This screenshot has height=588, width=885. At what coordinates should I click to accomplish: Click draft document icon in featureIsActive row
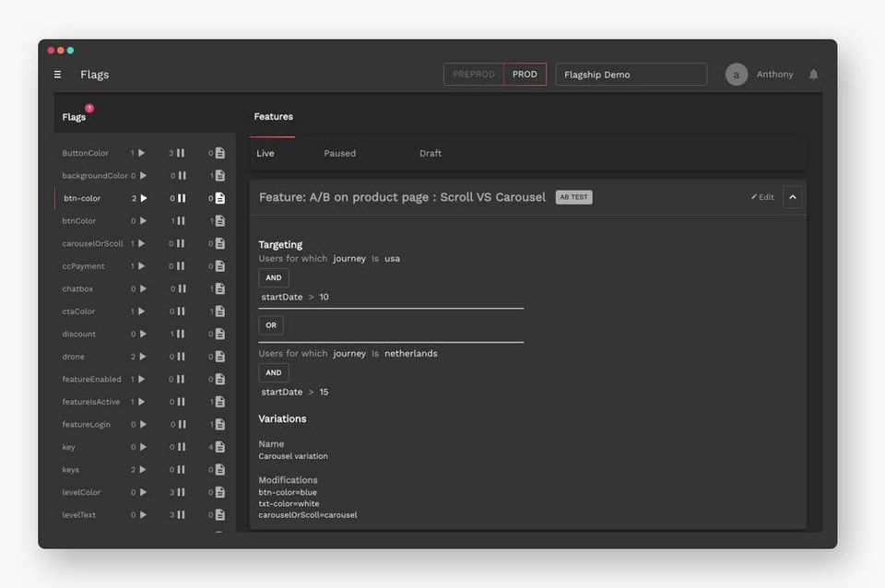tap(220, 401)
